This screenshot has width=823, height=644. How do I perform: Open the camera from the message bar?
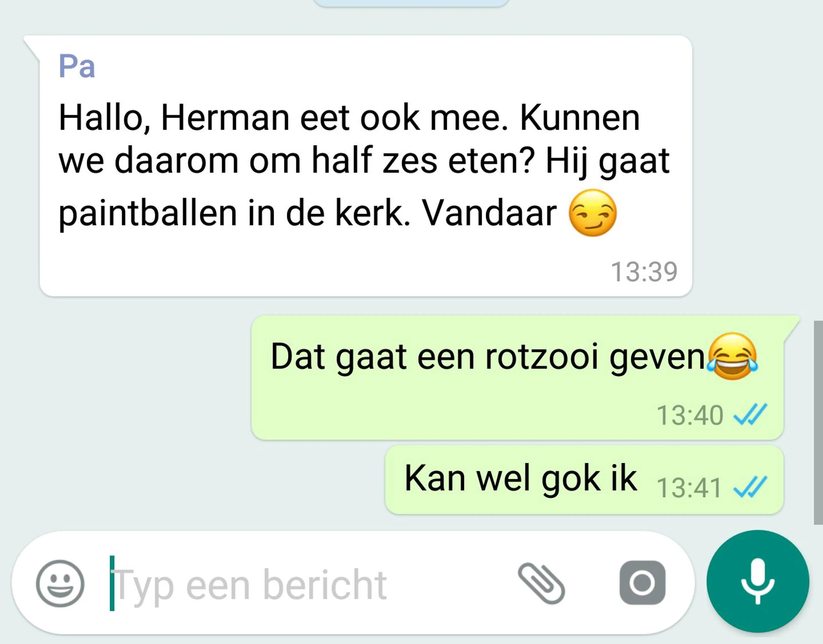[642, 582]
